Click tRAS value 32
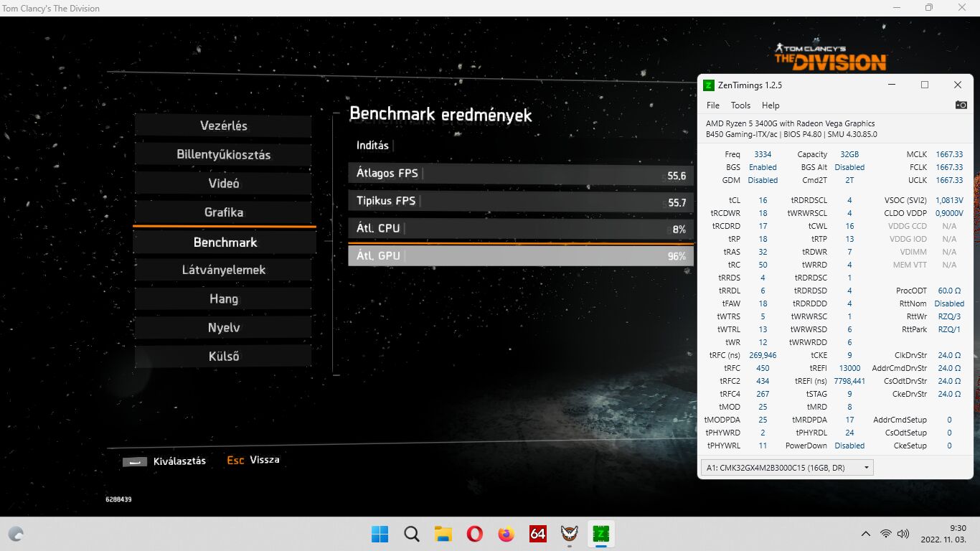 763,252
